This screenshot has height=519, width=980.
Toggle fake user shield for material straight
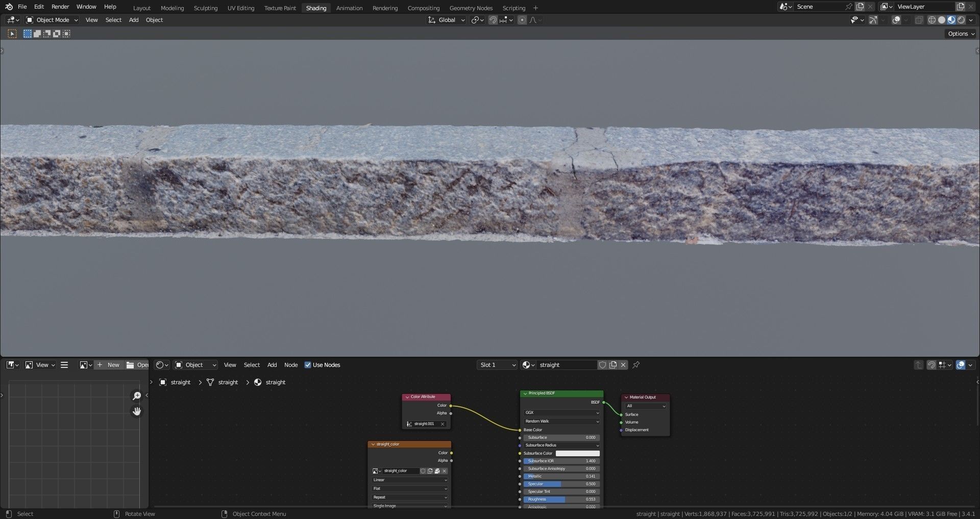tap(602, 365)
